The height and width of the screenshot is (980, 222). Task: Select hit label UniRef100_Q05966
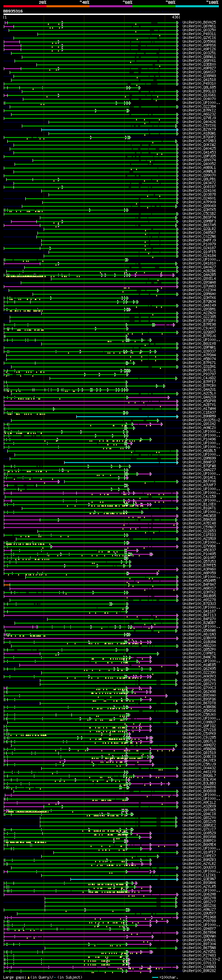coord(199,42)
